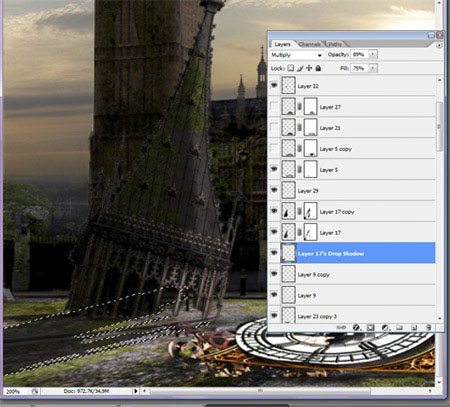
Task: Select Layer 22 by its name
Action: pos(308,86)
